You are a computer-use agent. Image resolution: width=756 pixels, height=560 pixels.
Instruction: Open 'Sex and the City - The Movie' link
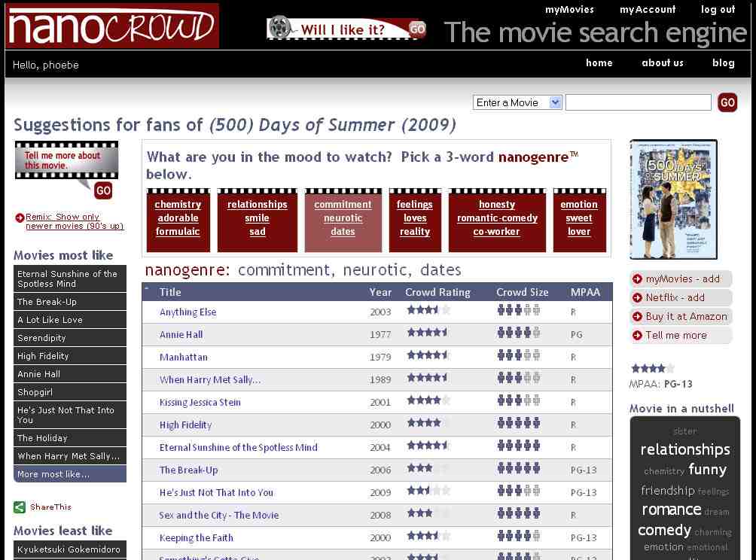219,515
